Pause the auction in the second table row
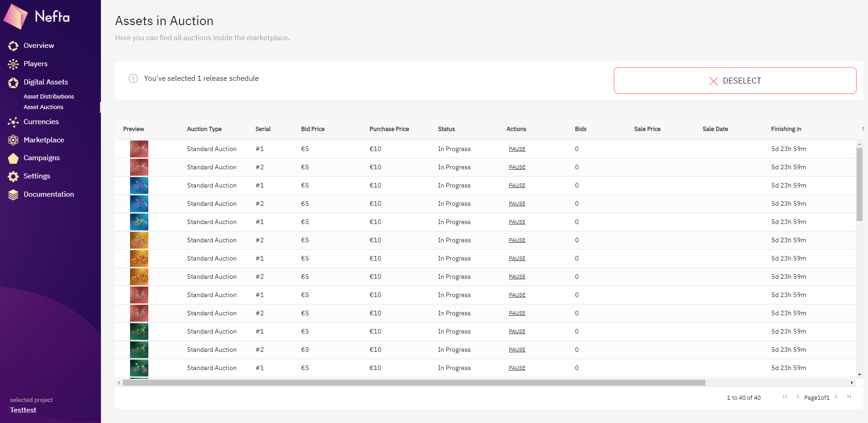The width and height of the screenshot is (868, 423). tap(517, 167)
